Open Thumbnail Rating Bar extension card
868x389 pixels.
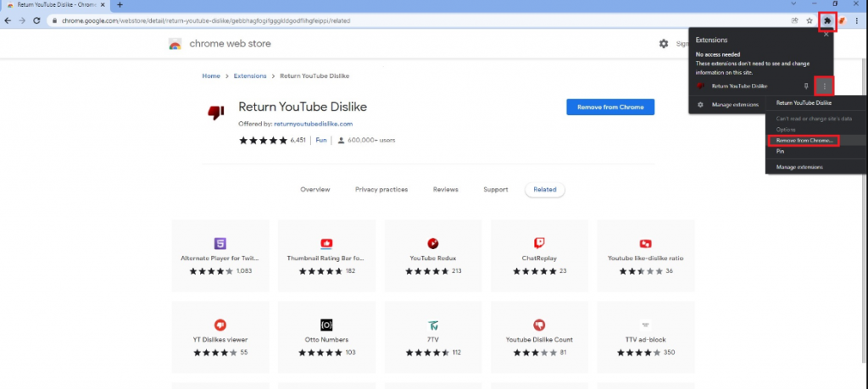[x=326, y=256]
